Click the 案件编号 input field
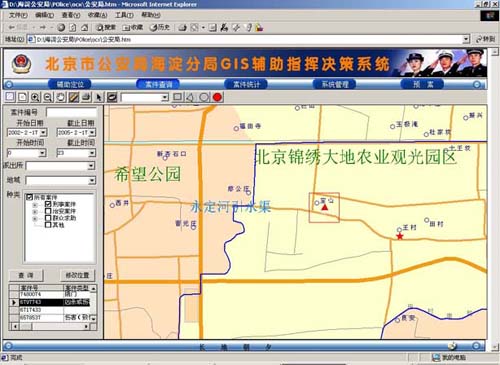This screenshot has width=500, height=365. (71, 112)
